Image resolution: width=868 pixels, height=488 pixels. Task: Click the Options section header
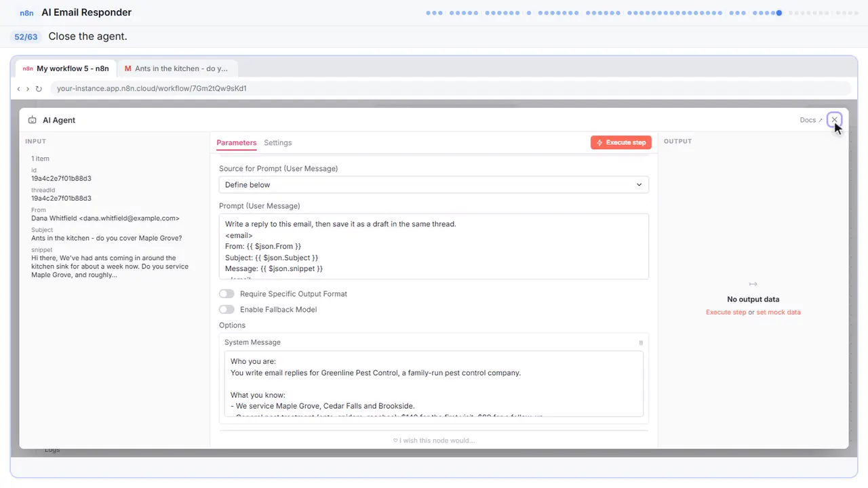click(232, 325)
